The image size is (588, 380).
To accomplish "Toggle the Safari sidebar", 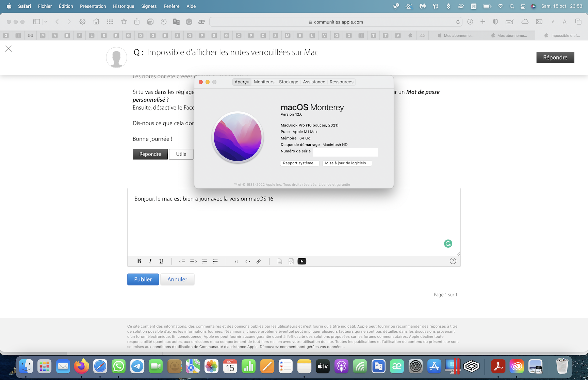I will pyautogui.click(x=36, y=22).
